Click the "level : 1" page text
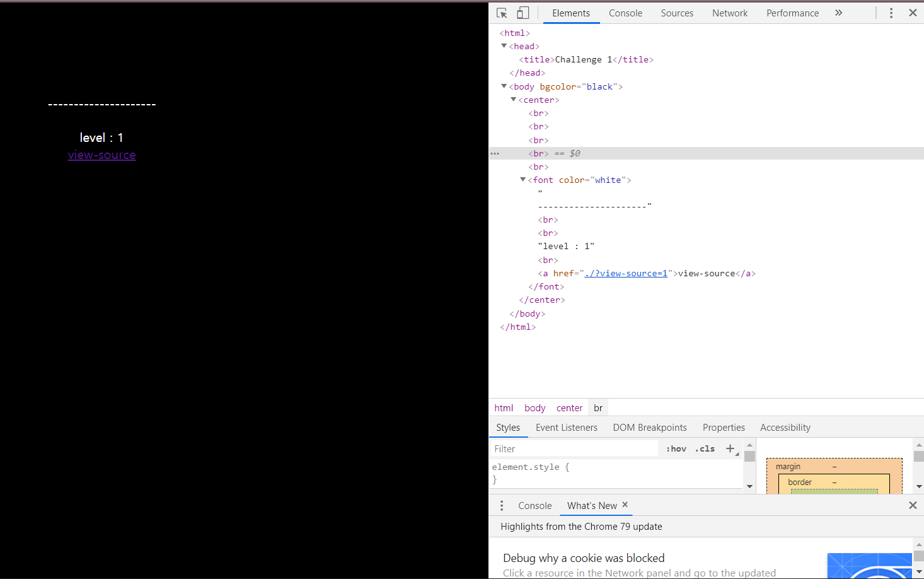924x579 pixels. coord(101,137)
